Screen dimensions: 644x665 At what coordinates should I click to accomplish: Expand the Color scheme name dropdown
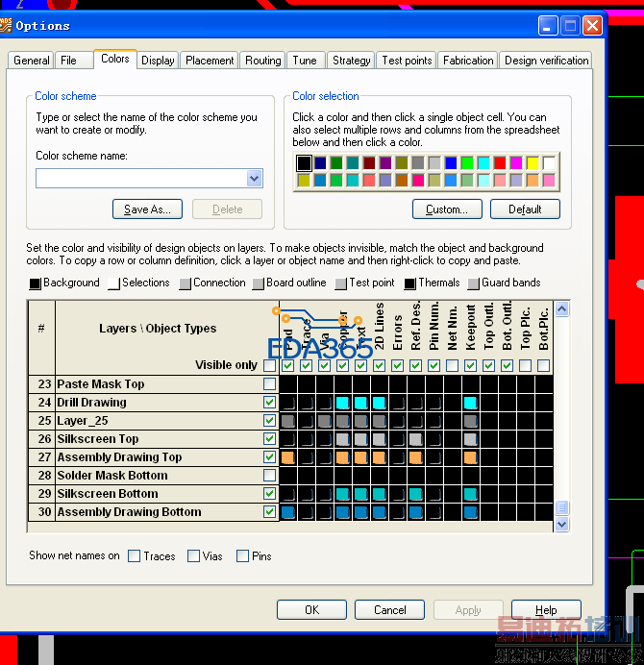pyautogui.click(x=254, y=178)
